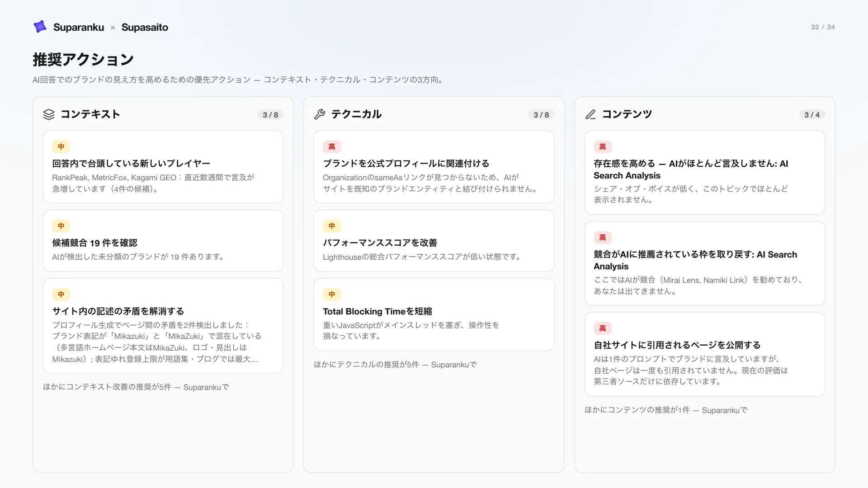Click the 3/8 counter in コンテキスト column
Screen dimensions: 868x488
click(270, 115)
